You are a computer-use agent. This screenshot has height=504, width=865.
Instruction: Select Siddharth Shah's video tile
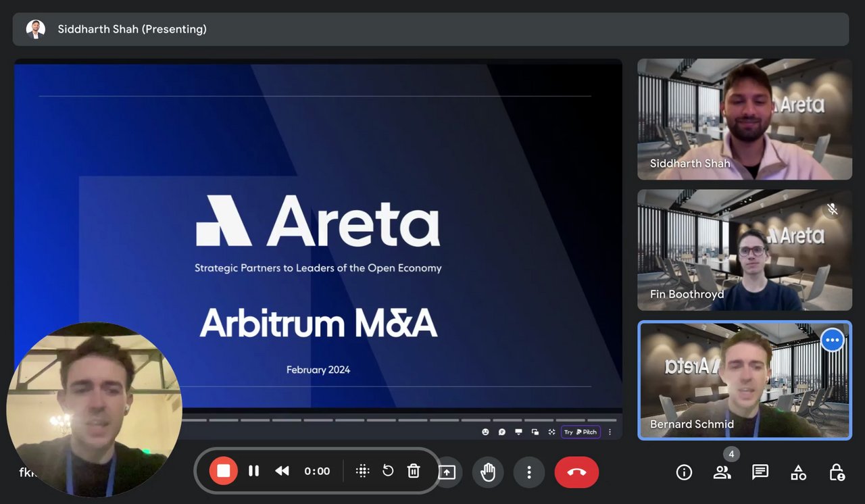pyautogui.click(x=745, y=119)
